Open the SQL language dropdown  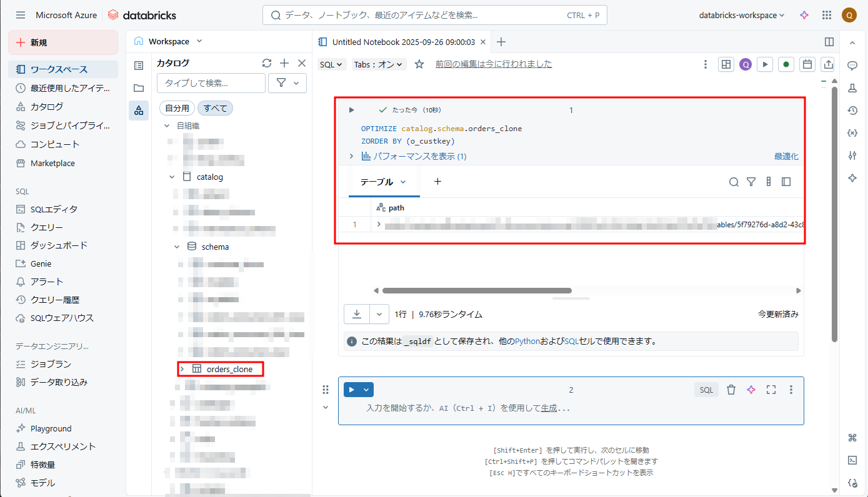[x=332, y=64]
